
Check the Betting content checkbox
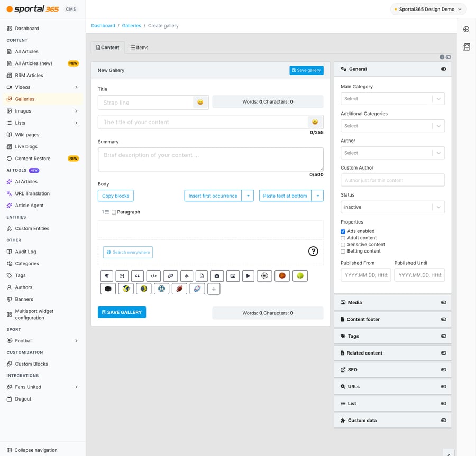click(x=343, y=252)
